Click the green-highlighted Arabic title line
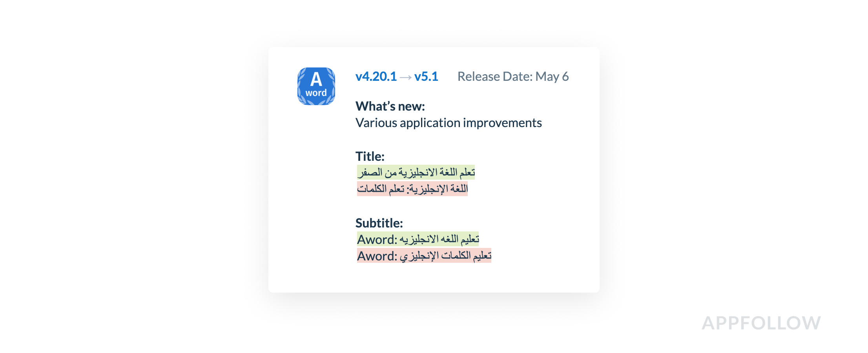Viewport: 868px width, 353px height. point(416,172)
